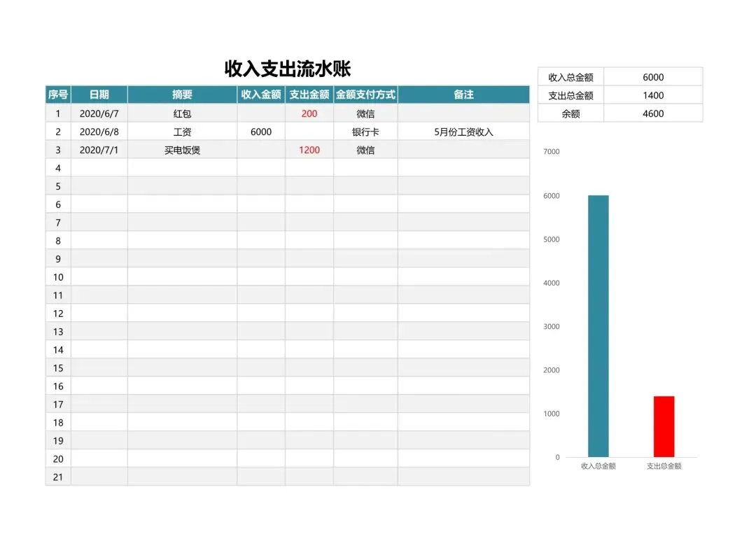Select 微信 payment cell in row 1
This screenshot has width=756, height=534.
(365, 114)
